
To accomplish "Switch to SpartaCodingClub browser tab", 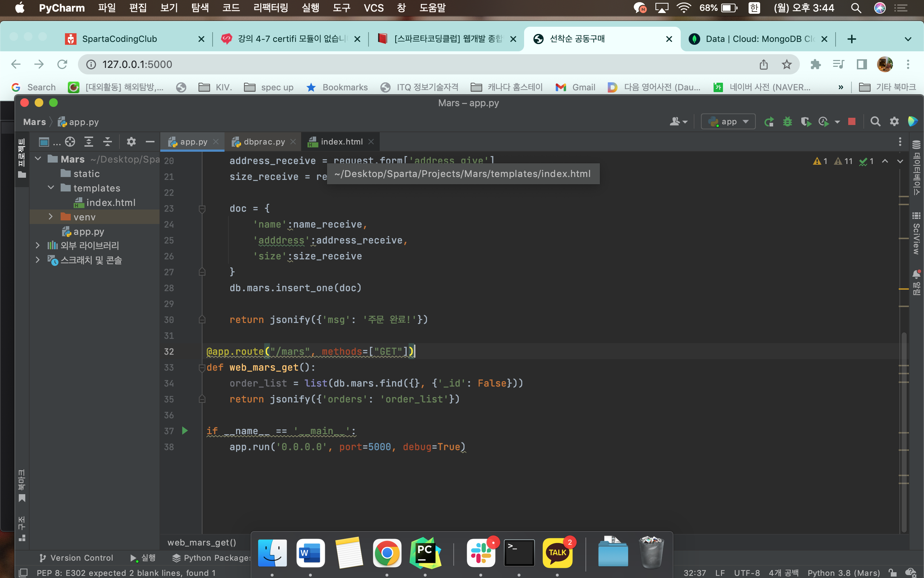I will [119, 39].
